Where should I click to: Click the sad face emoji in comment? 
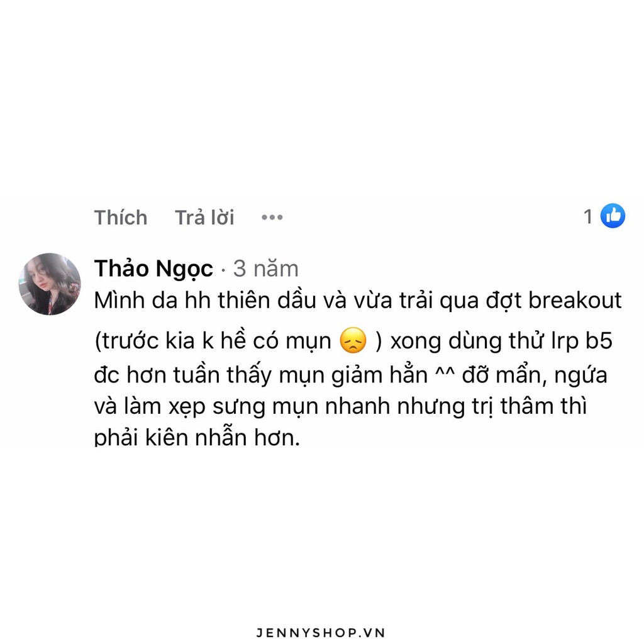point(353,340)
